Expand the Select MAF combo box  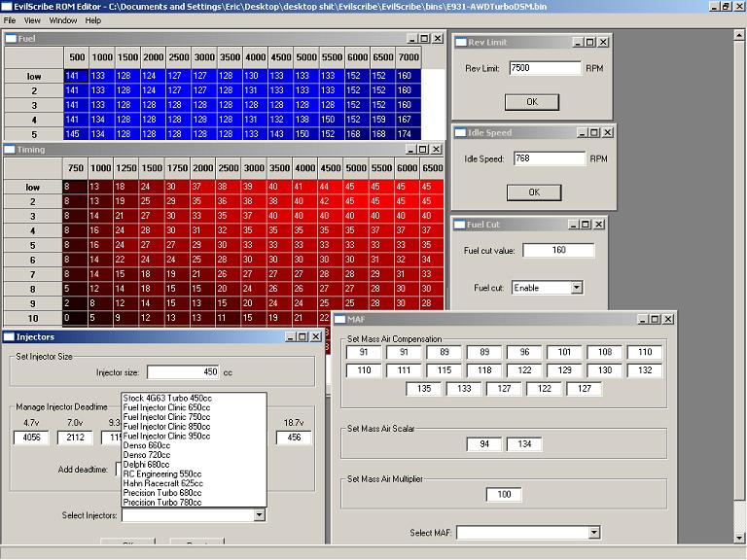[594, 533]
